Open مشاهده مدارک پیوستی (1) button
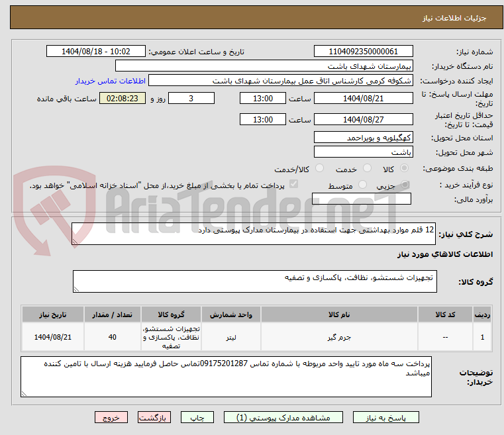This screenshot has height=435, width=504. [283, 417]
